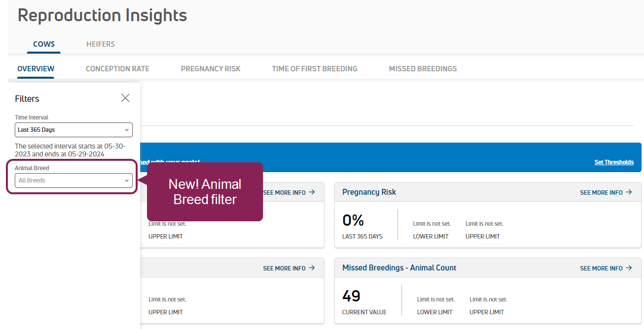
Task: Click the Set Thresholds link
Action: pos(614,162)
